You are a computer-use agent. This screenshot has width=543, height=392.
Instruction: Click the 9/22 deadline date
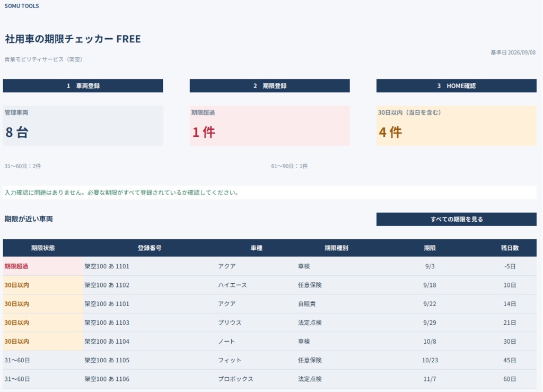430,304
